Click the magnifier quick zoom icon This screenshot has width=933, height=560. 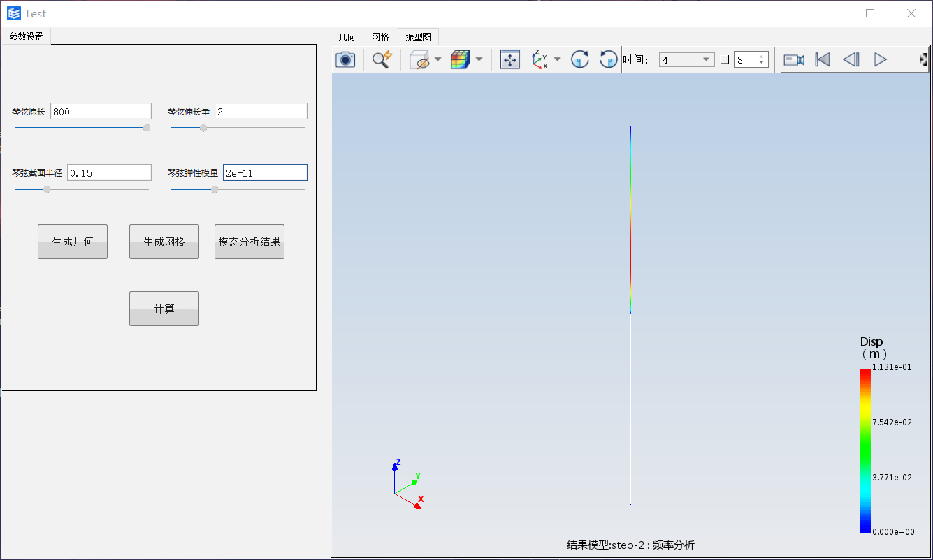(x=382, y=60)
